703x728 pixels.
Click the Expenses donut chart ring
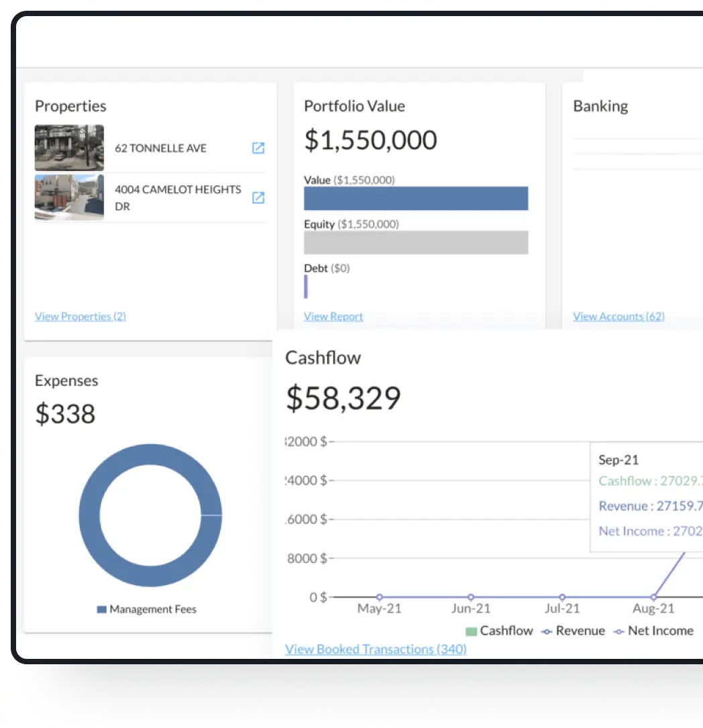click(x=89, y=515)
